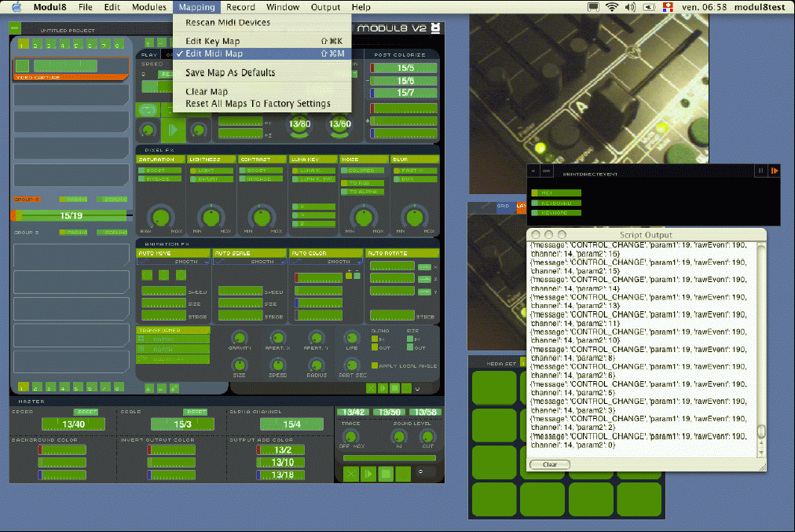Toggle the Noise To Alpha option
This screenshot has height=532, width=795.
point(362,192)
